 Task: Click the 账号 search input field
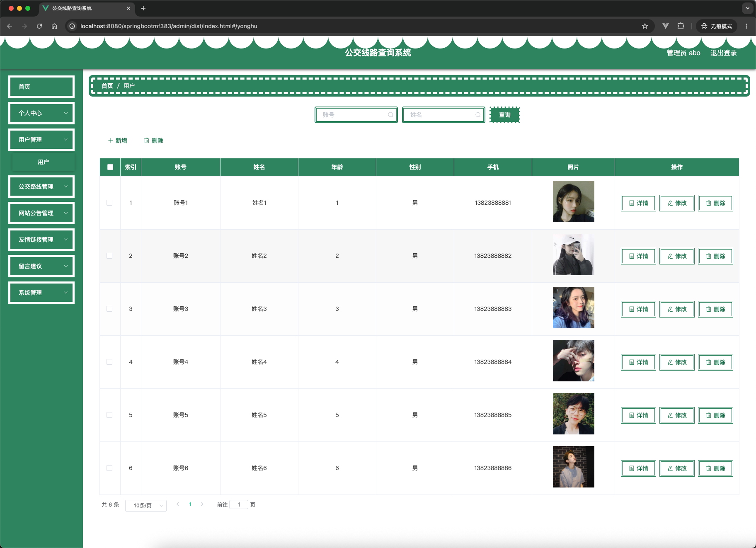tap(356, 115)
